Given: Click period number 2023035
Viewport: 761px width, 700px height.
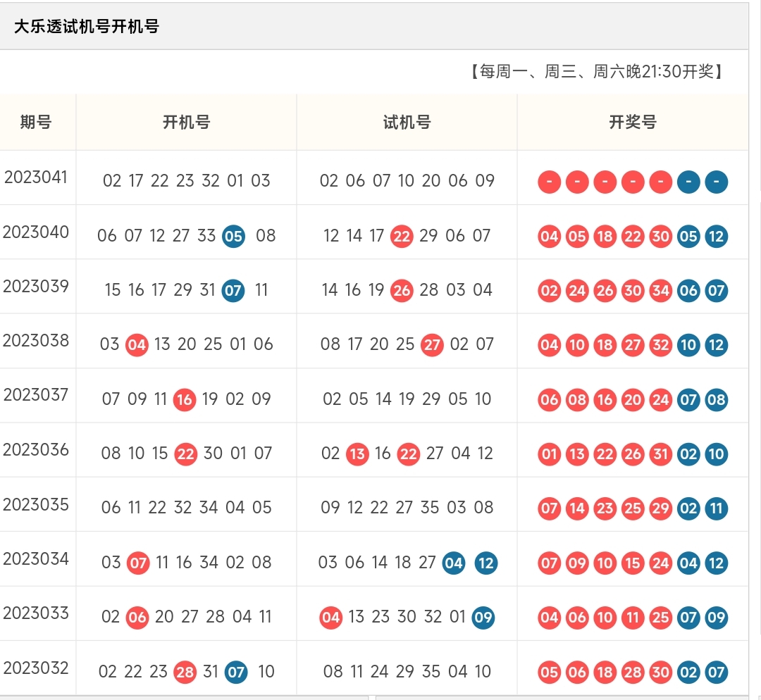Looking at the screenshot, I should (36, 504).
